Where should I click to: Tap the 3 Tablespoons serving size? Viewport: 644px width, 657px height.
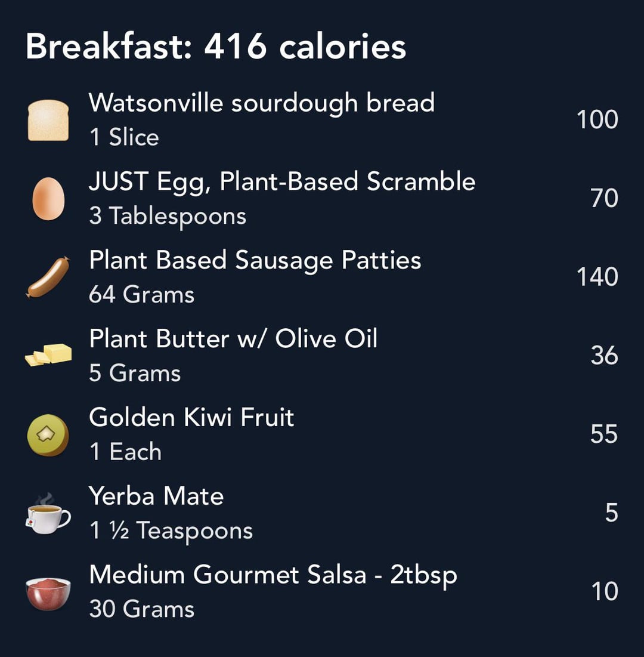(168, 217)
